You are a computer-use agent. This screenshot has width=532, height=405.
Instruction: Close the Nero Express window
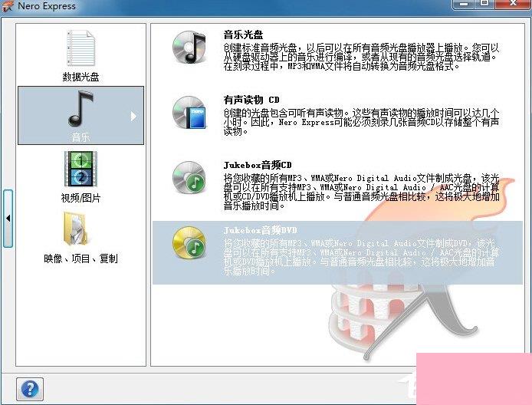(x=513, y=4)
